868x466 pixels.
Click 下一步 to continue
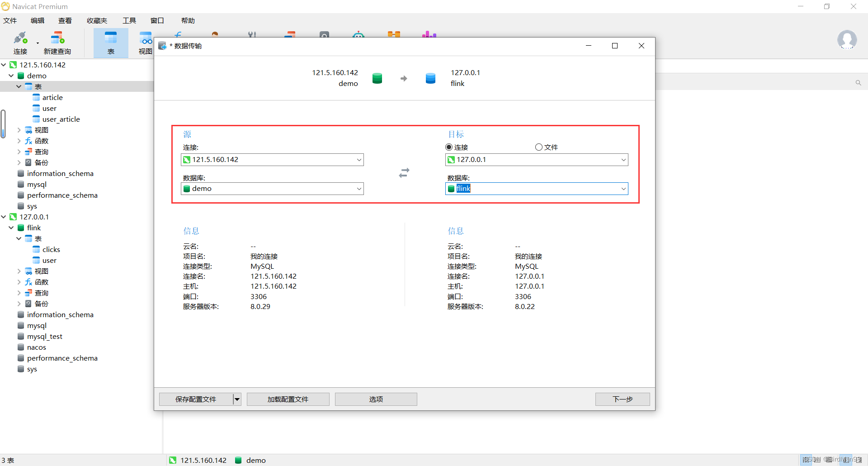click(623, 399)
